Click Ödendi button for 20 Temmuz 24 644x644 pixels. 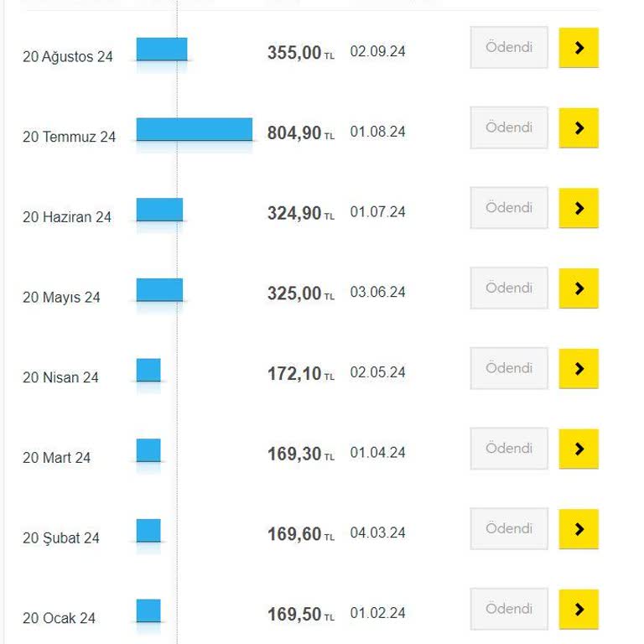click(509, 128)
